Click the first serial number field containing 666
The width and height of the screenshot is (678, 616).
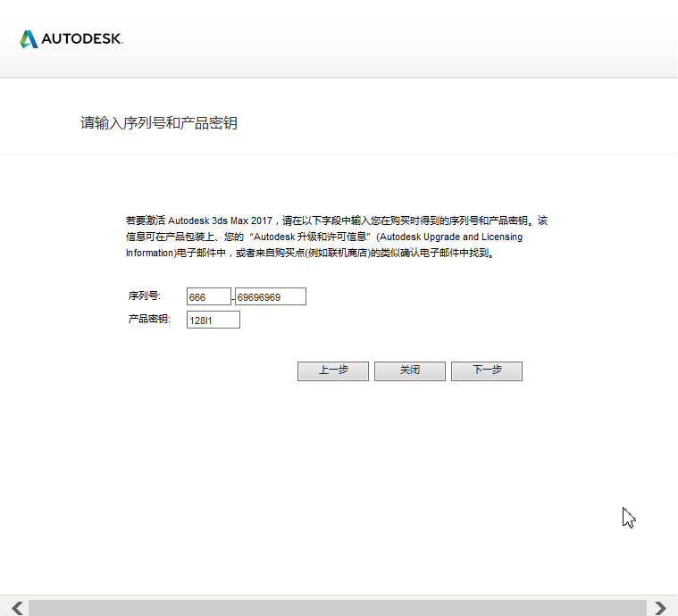point(209,296)
